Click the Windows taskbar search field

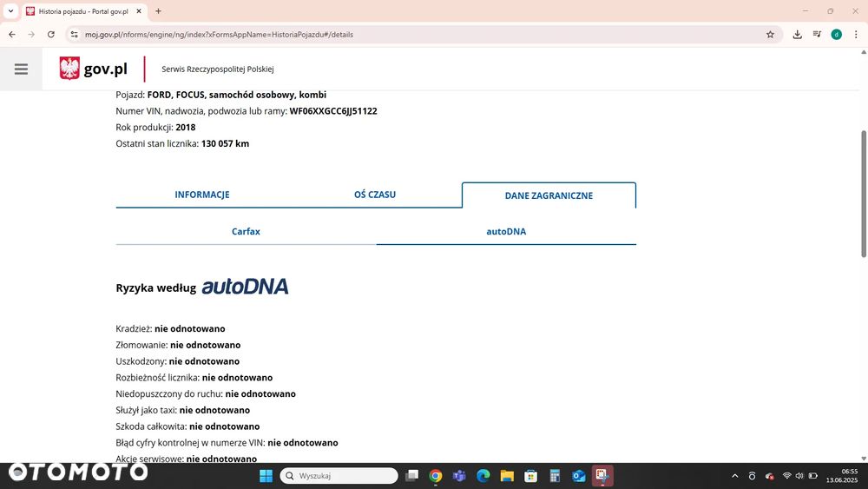(x=339, y=476)
